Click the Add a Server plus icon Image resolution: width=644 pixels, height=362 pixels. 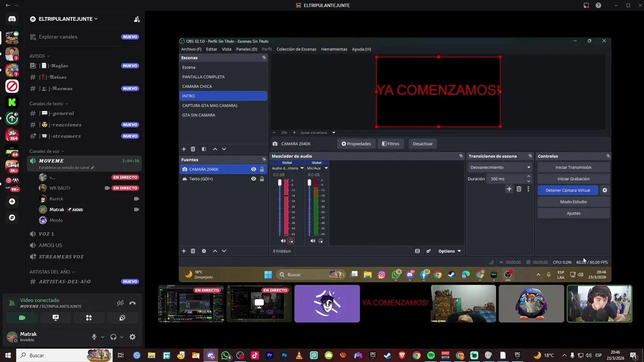point(12,202)
